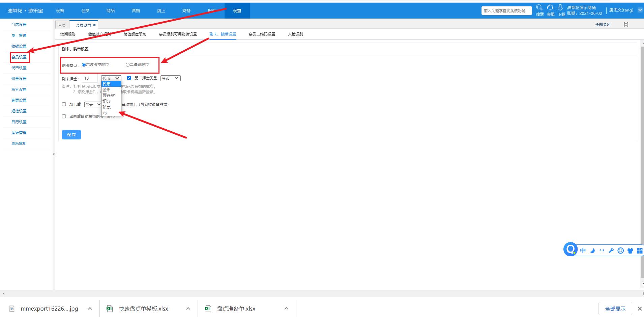Click Excel icon of 盘点准备单.xlsx
This screenshot has width=644, height=317.
208,309
